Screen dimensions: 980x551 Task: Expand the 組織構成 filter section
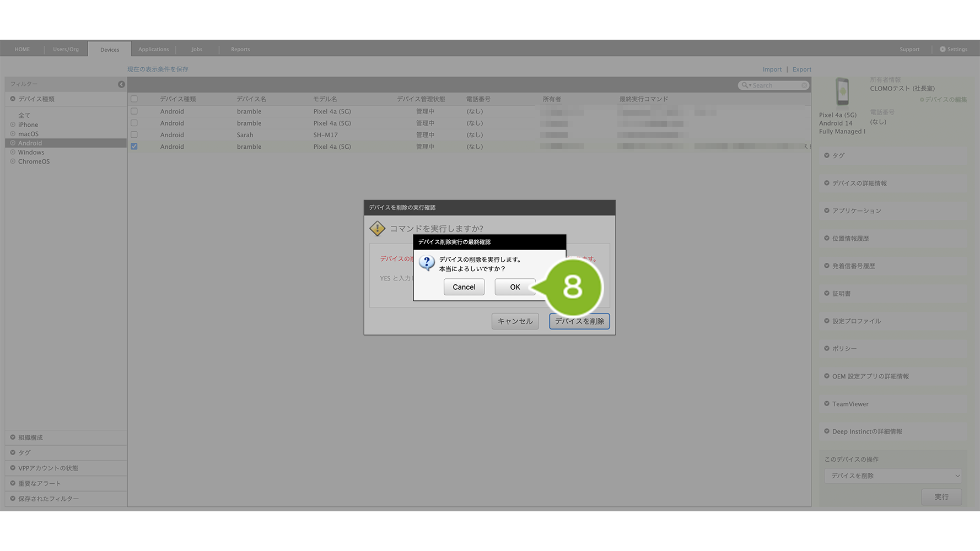(30, 437)
